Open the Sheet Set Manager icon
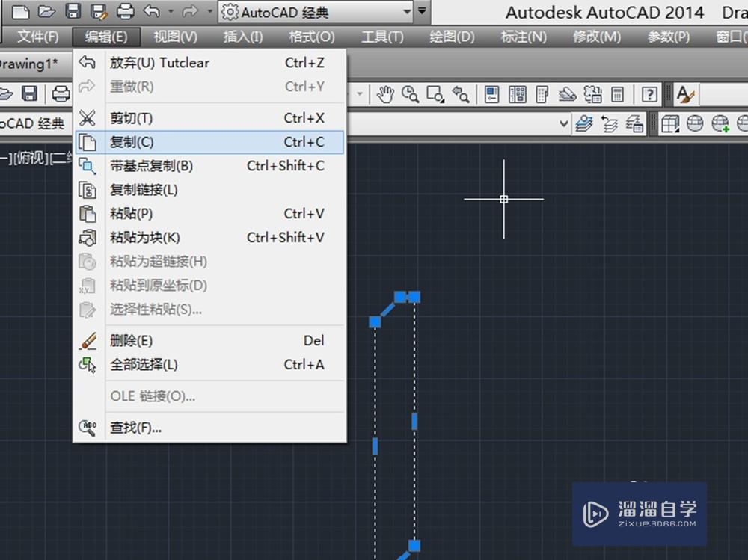 567,94
